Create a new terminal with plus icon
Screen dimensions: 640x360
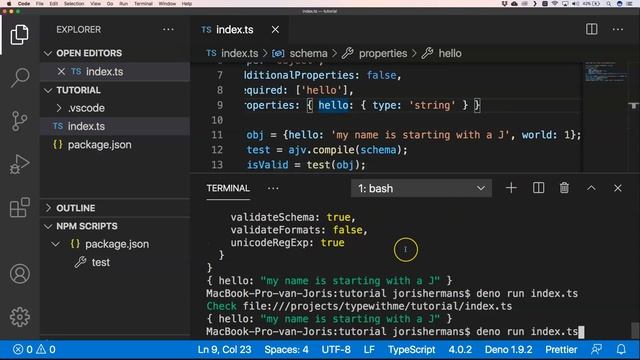[x=511, y=188]
